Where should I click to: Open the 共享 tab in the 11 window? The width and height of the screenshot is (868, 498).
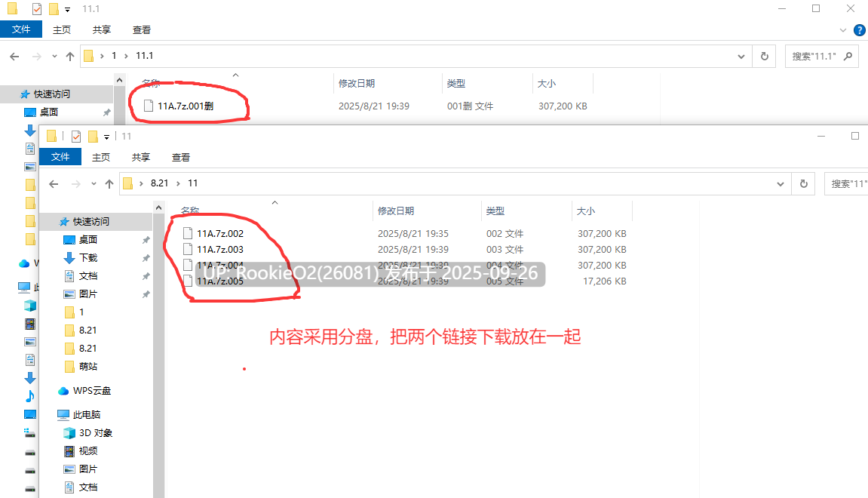coord(140,157)
